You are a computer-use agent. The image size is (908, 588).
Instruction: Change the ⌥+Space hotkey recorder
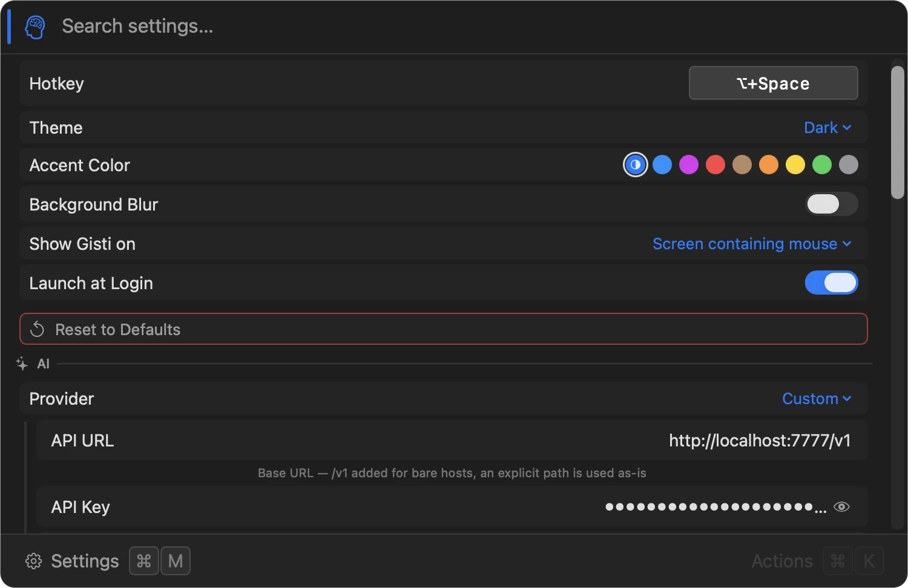pyautogui.click(x=773, y=83)
